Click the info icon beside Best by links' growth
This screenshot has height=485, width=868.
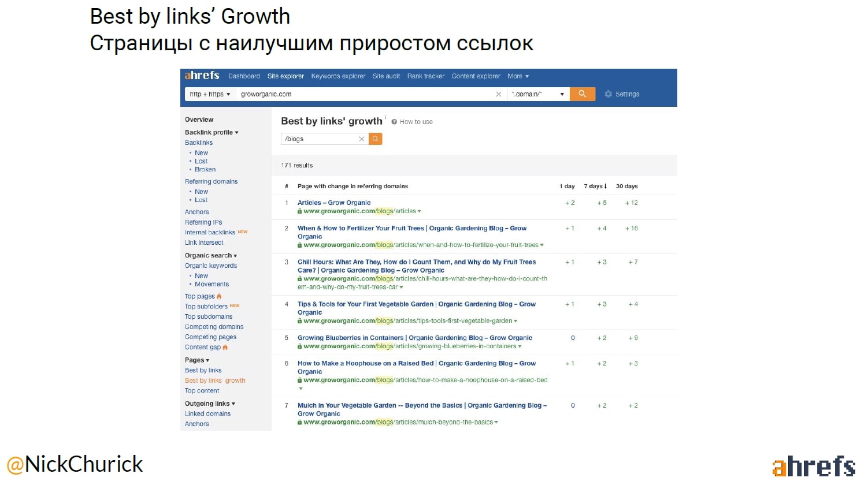click(385, 117)
